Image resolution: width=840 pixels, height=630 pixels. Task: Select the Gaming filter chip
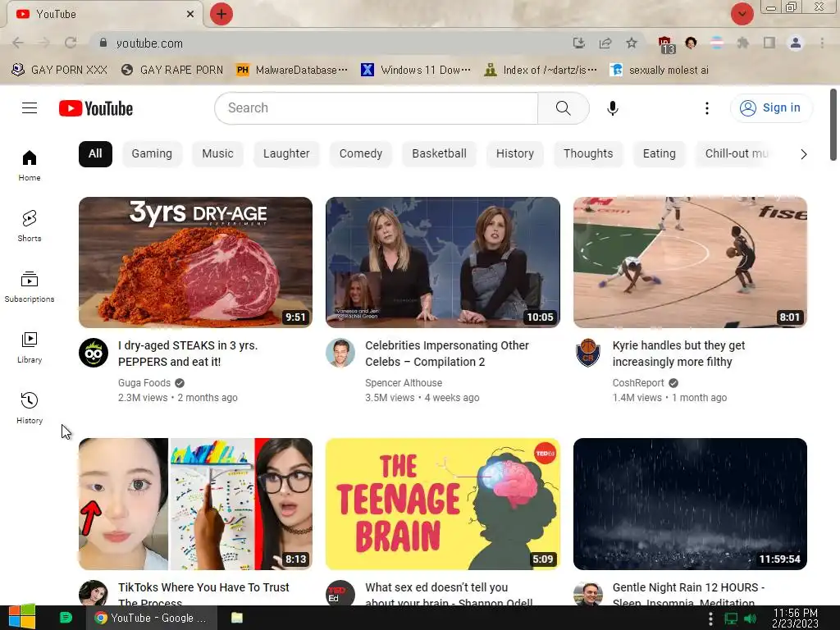[x=152, y=153]
